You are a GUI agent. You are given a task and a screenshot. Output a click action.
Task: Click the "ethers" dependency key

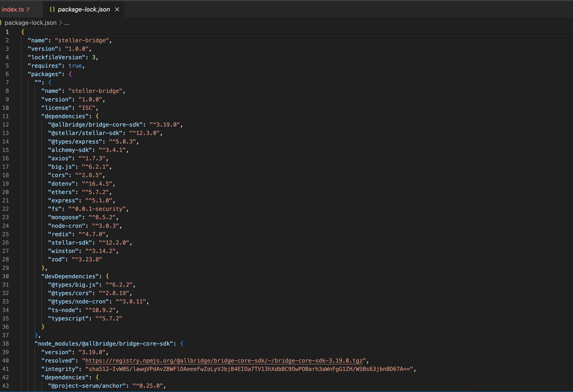62,192
